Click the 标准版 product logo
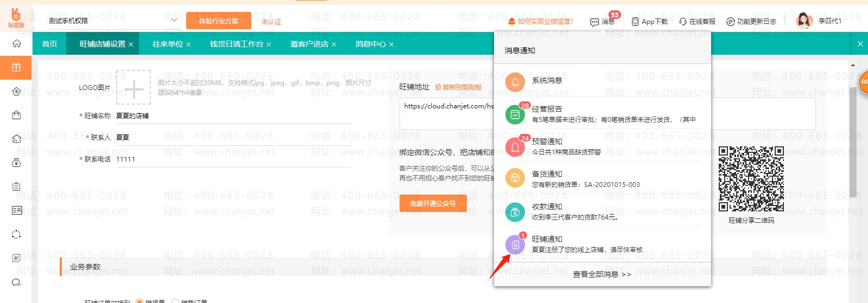This screenshot has width=868, height=303. pyautogui.click(x=16, y=18)
